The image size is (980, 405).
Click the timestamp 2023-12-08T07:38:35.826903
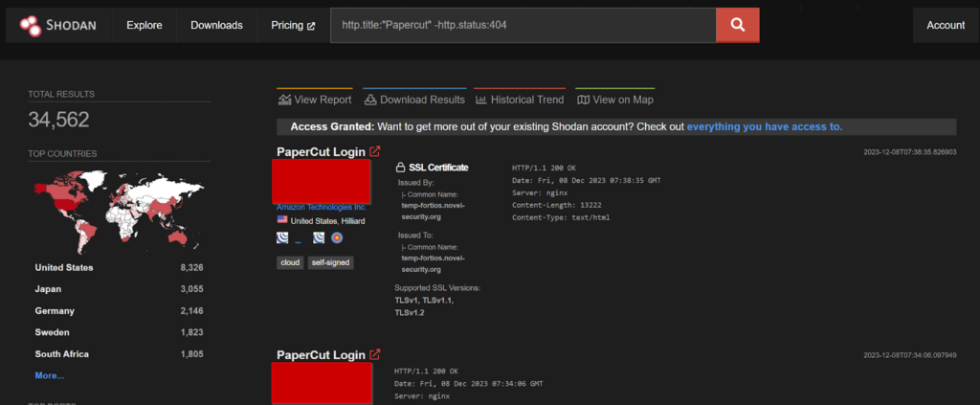coord(910,152)
